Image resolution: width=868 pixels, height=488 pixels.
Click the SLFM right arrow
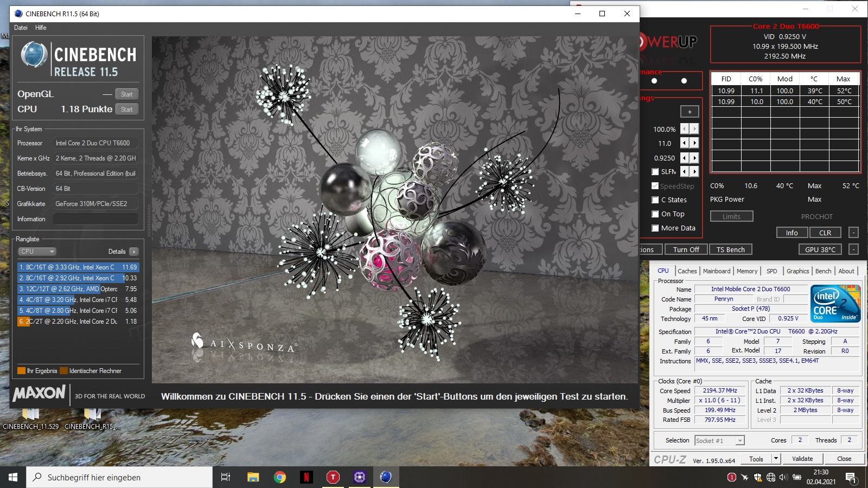(x=694, y=171)
